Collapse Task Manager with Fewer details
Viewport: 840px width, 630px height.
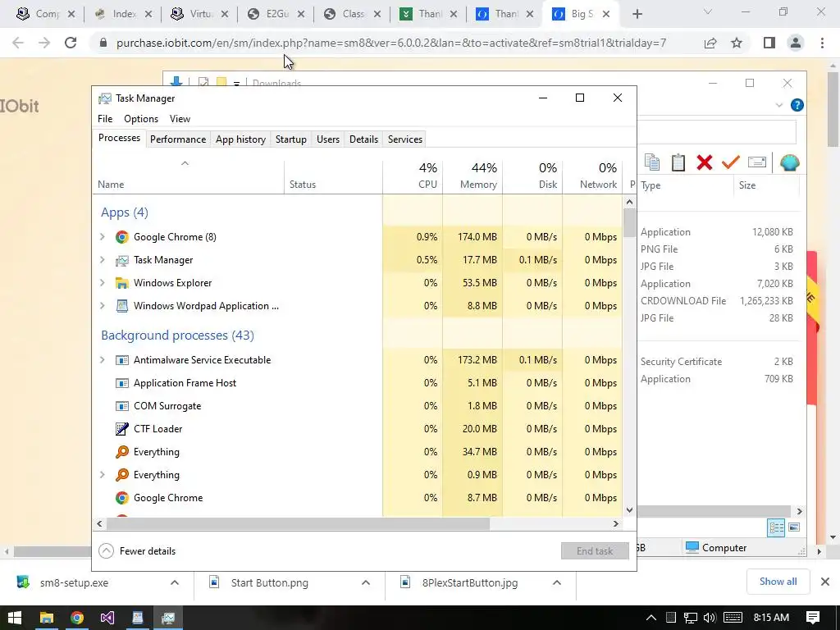coord(138,550)
